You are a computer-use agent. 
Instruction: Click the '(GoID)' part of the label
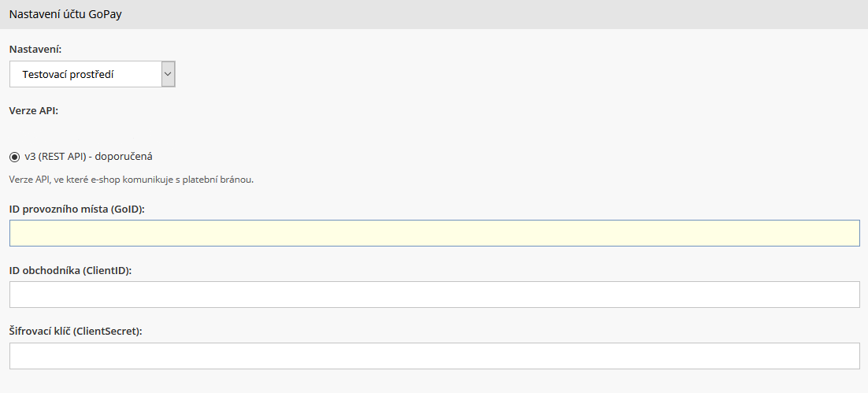(x=128, y=209)
